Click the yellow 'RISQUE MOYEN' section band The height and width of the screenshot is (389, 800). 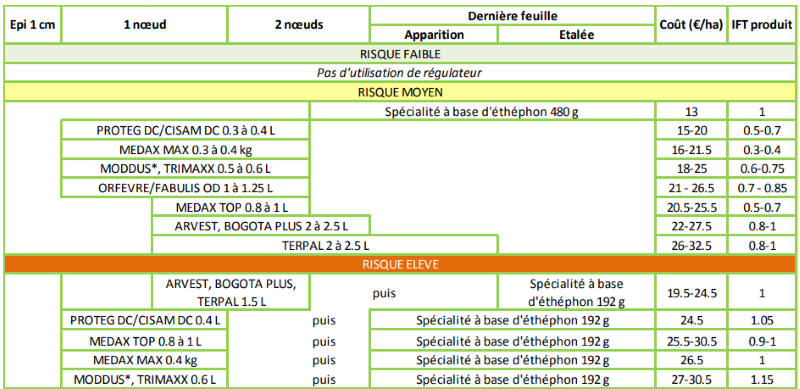click(x=400, y=92)
